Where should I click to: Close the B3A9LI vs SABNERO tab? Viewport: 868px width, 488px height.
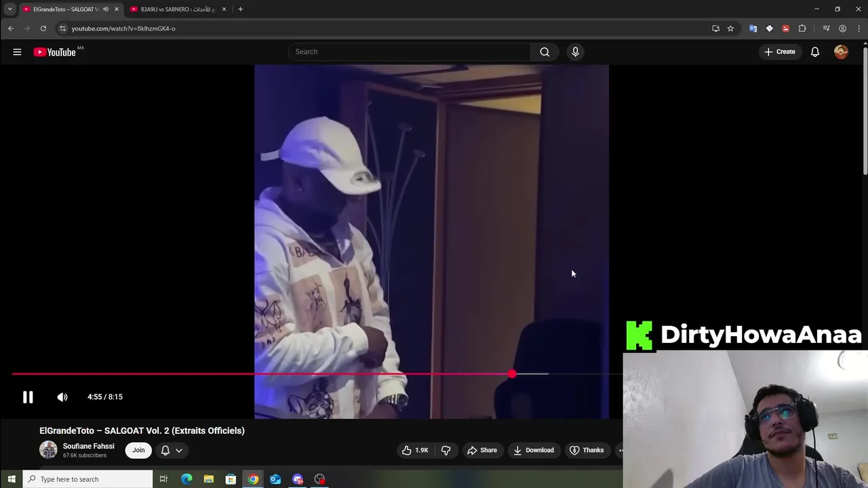tap(224, 9)
